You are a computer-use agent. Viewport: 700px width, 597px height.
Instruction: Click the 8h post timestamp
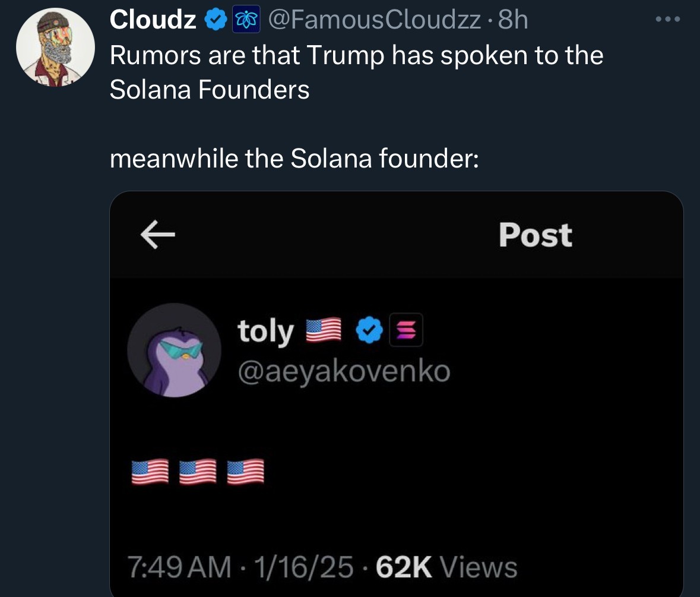coord(514,21)
